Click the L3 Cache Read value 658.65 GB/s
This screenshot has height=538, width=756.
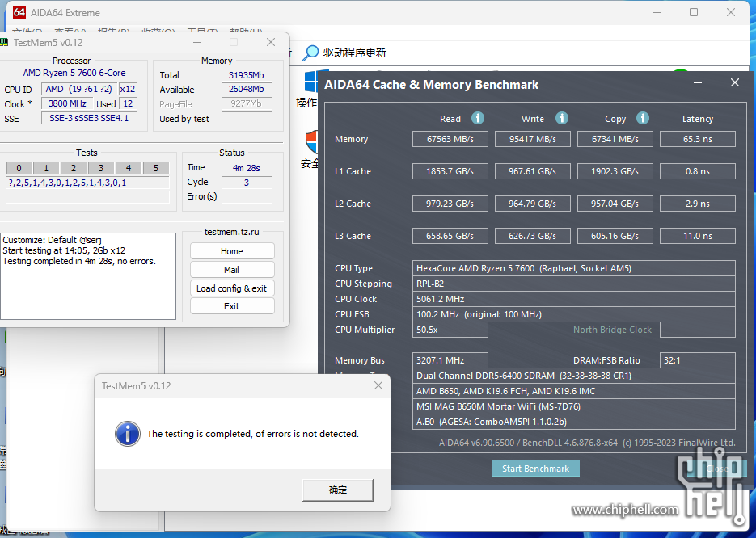pos(450,236)
